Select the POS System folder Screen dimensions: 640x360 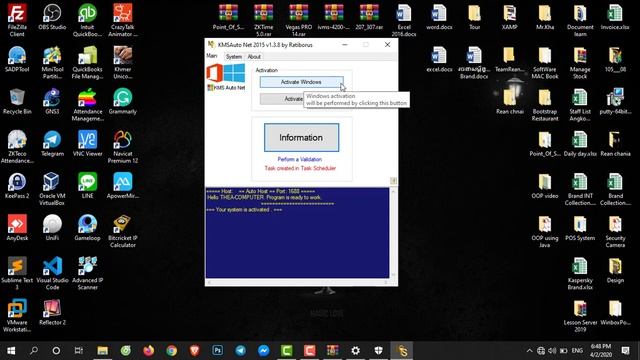click(580, 228)
